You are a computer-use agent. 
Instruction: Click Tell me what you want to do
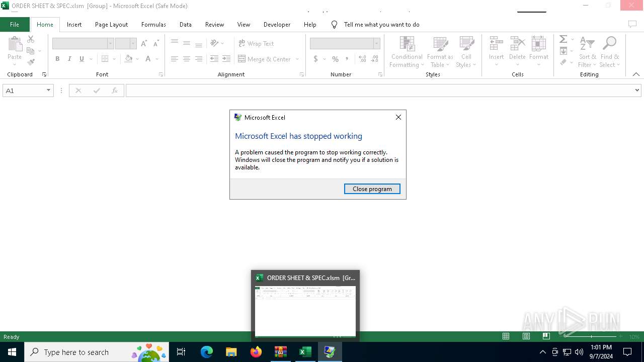(x=381, y=24)
